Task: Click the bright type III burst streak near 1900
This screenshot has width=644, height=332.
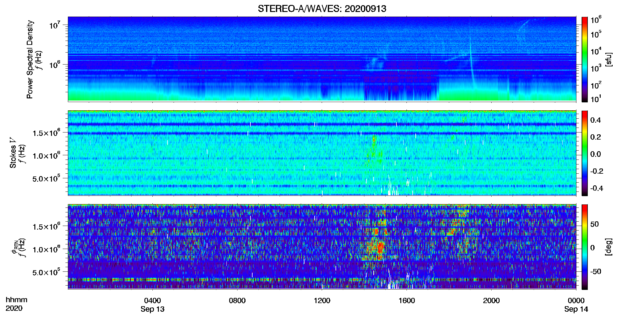Action: click(x=471, y=58)
